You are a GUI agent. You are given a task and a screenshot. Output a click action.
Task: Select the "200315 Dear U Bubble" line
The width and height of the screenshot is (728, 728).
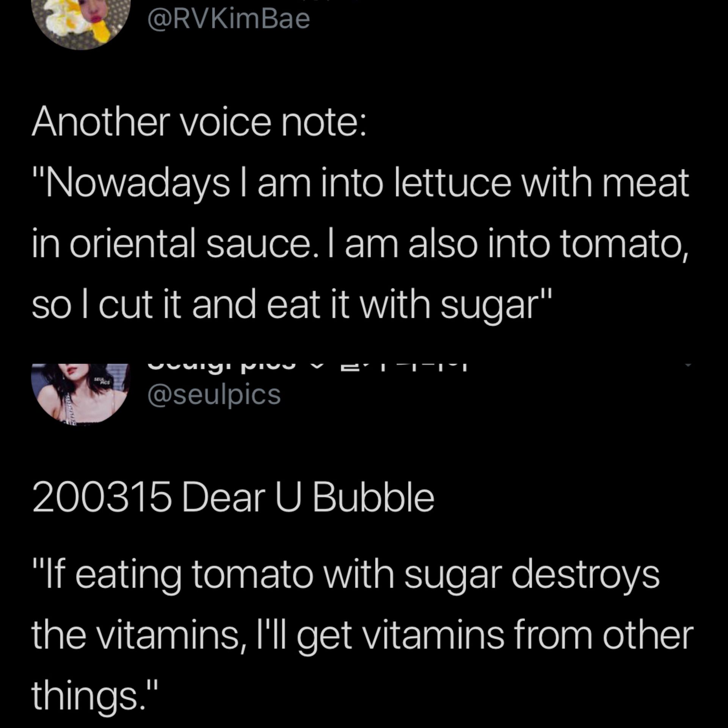[x=233, y=497]
